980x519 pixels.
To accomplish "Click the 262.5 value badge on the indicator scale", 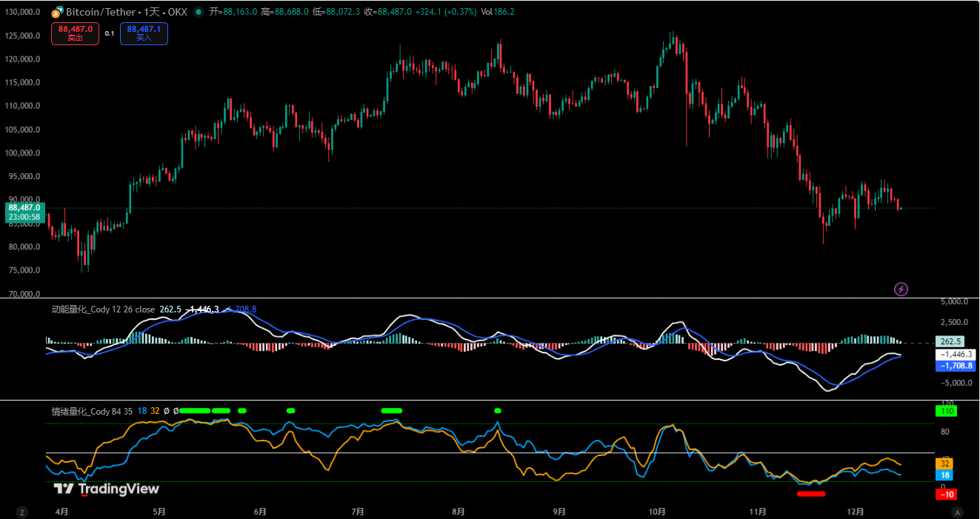I will (951, 341).
